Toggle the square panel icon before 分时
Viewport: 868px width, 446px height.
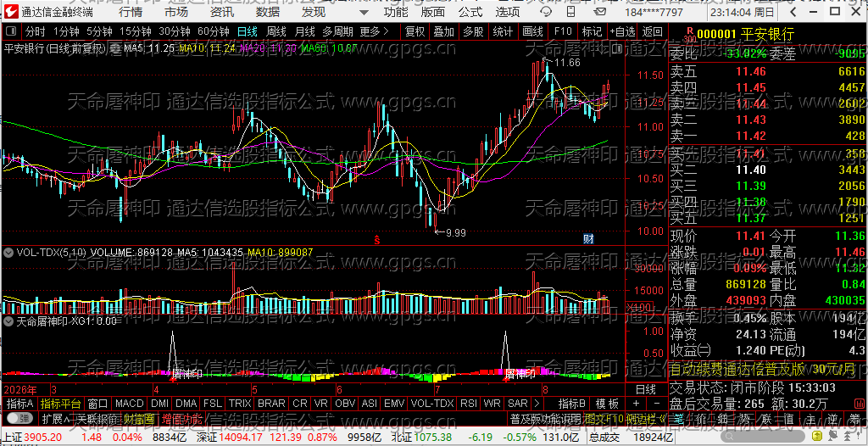(11, 31)
